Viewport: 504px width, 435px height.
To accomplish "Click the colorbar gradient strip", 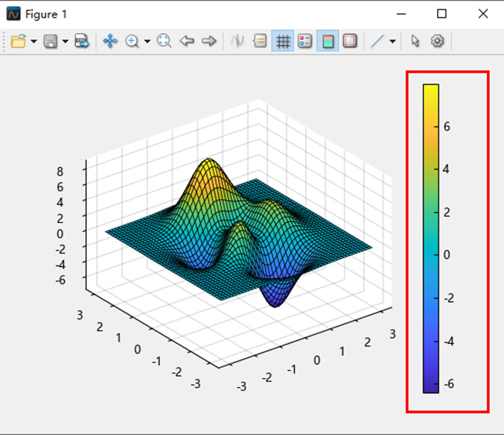I will click(431, 238).
